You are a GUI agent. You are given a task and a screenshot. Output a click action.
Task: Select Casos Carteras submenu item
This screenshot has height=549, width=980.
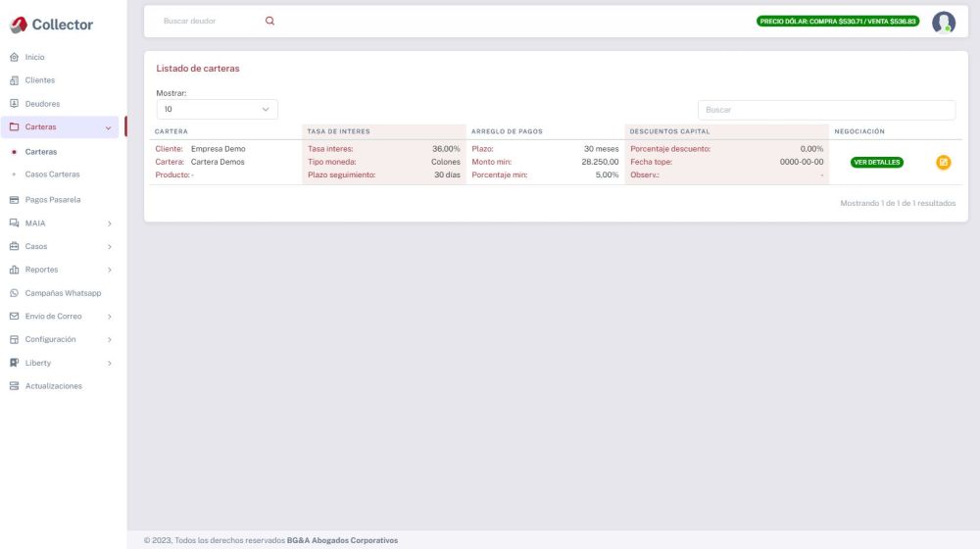[x=52, y=175]
